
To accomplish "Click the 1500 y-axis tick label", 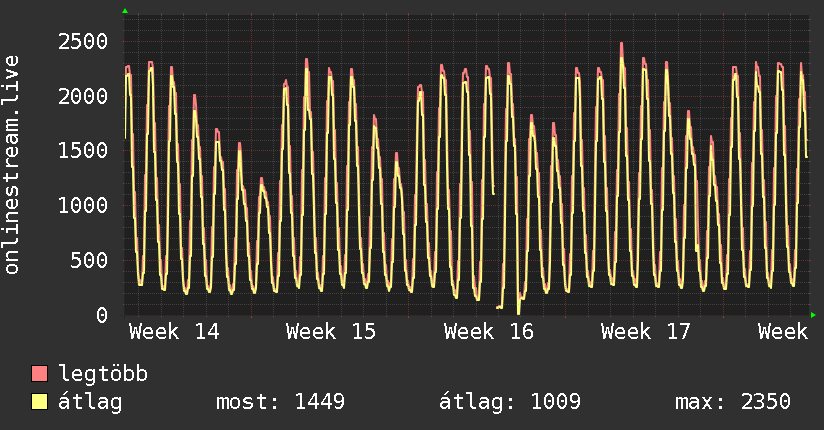I will (83, 151).
